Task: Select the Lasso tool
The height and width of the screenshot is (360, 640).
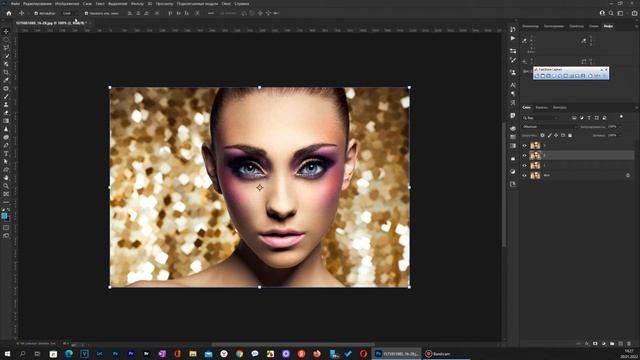Action: click(x=6, y=48)
